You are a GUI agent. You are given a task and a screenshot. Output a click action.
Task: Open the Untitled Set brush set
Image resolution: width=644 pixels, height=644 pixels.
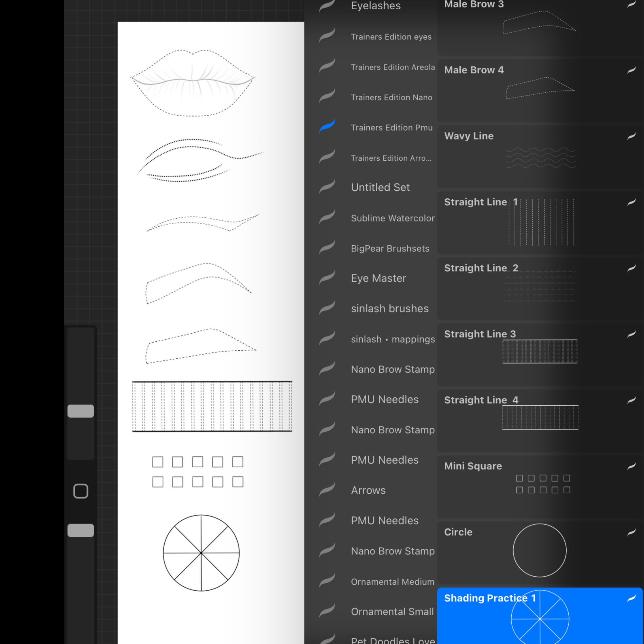click(380, 187)
